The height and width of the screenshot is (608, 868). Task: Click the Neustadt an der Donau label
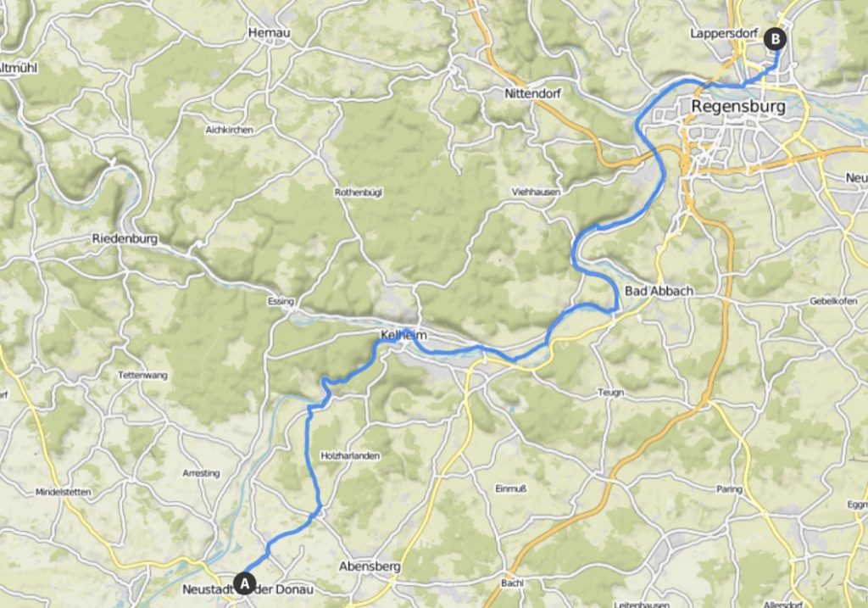pyautogui.click(x=248, y=589)
